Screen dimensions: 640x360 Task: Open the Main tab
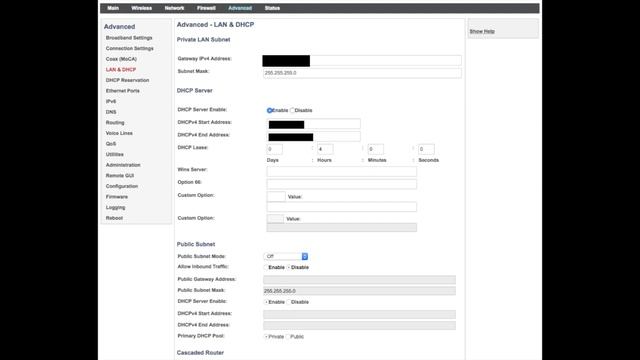pos(113,8)
